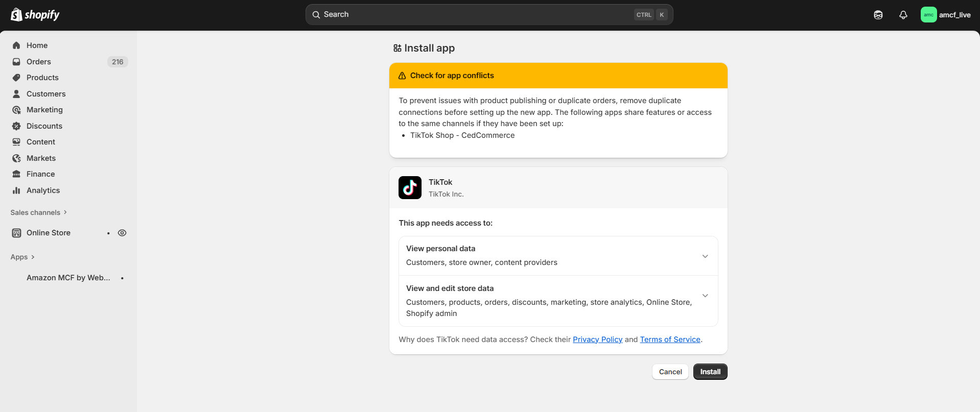Click the TikTok app logo icon
The height and width of the screenshot is (412, 980).
click(410, 188)
